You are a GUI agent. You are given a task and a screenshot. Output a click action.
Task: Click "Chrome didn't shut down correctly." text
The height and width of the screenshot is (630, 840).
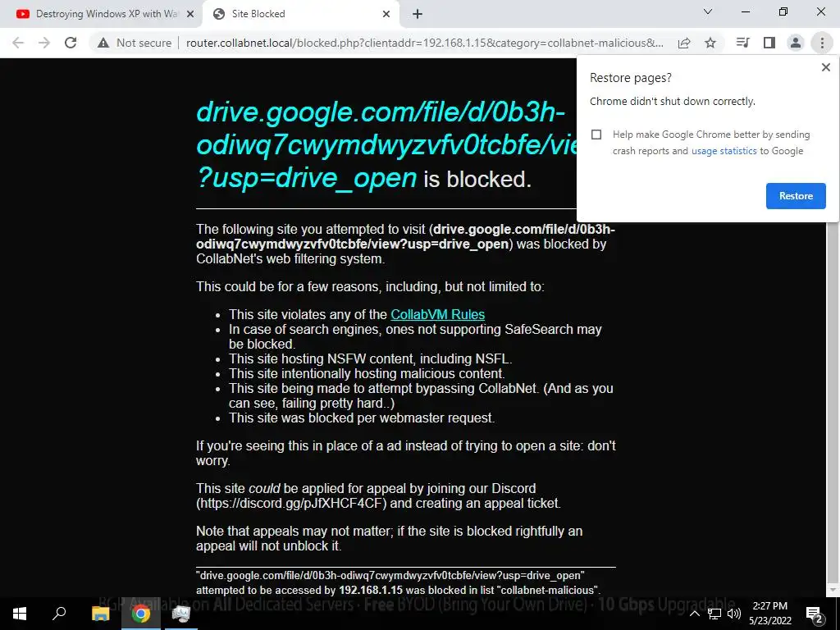[x=673, y=101]
